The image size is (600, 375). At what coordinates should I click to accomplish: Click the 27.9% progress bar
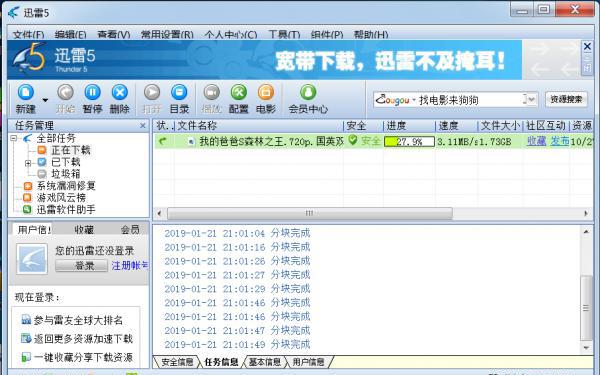[x=409, y=142]
